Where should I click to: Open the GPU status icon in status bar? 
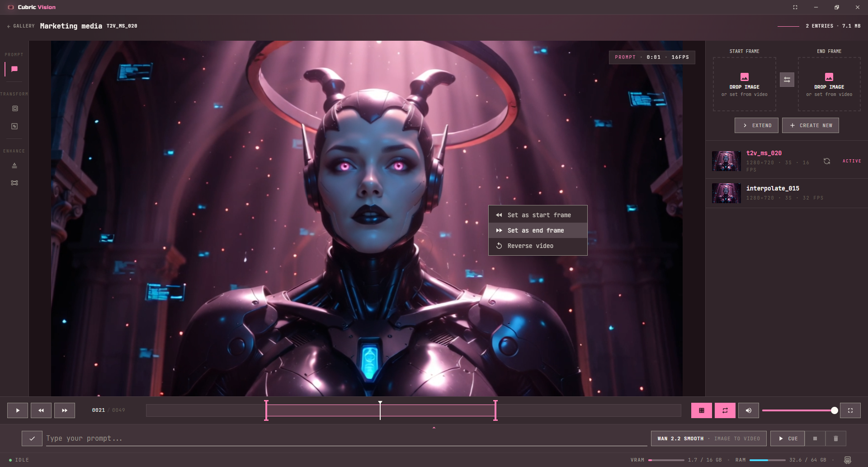point(848,460)
